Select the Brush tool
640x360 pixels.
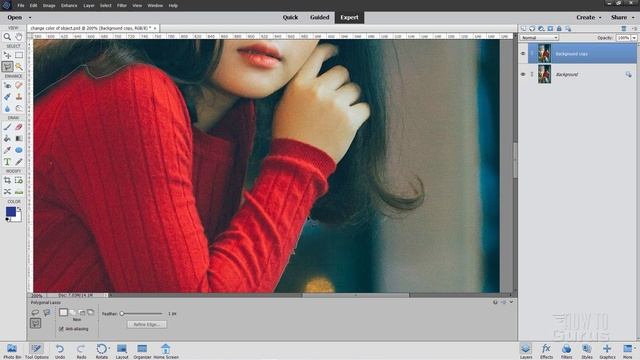tap(7, 127)
